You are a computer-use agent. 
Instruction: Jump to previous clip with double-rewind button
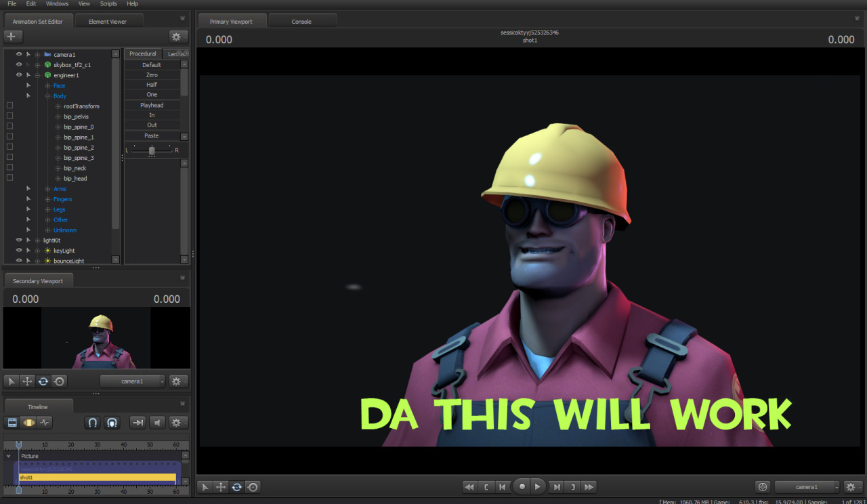(469, 486)
